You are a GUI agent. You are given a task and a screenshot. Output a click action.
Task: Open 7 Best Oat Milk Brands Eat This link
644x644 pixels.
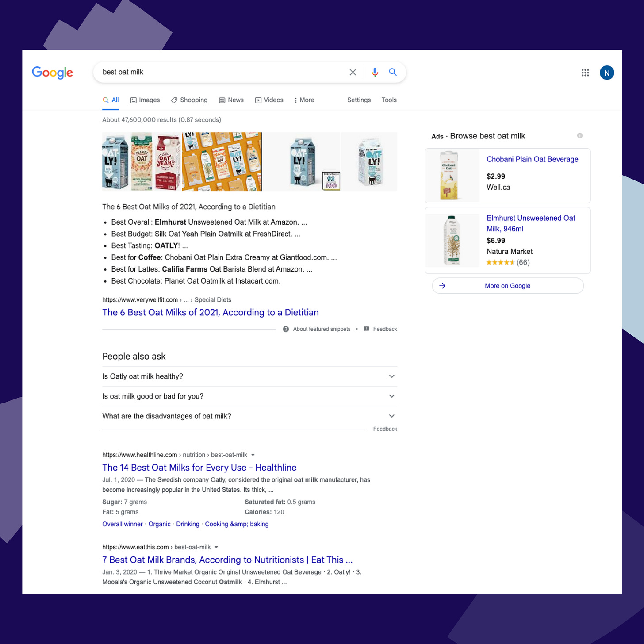pyautogui.click(x=227, y=560)
